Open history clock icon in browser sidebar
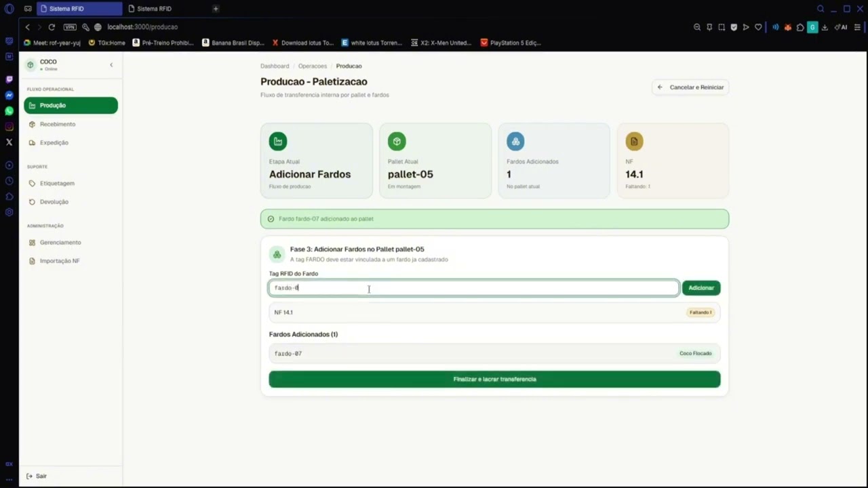868x488 pixels. click(x=9, y=181)
